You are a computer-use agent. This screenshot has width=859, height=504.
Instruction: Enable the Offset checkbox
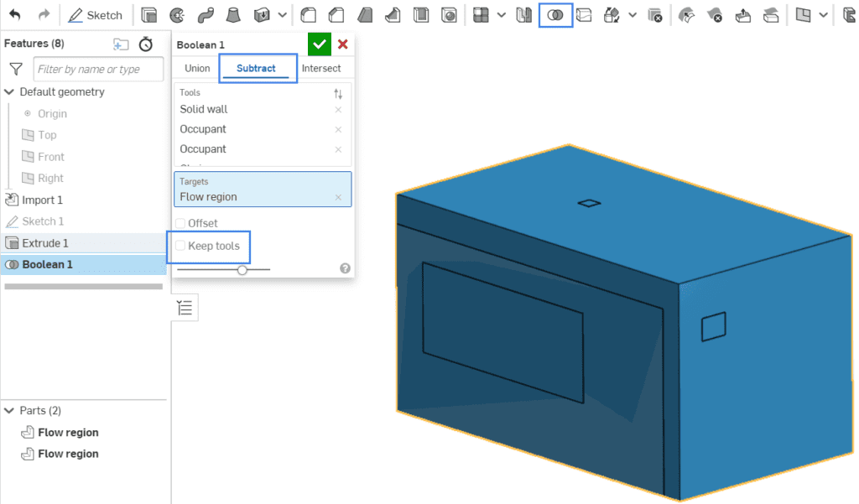(x=180, y=223)
